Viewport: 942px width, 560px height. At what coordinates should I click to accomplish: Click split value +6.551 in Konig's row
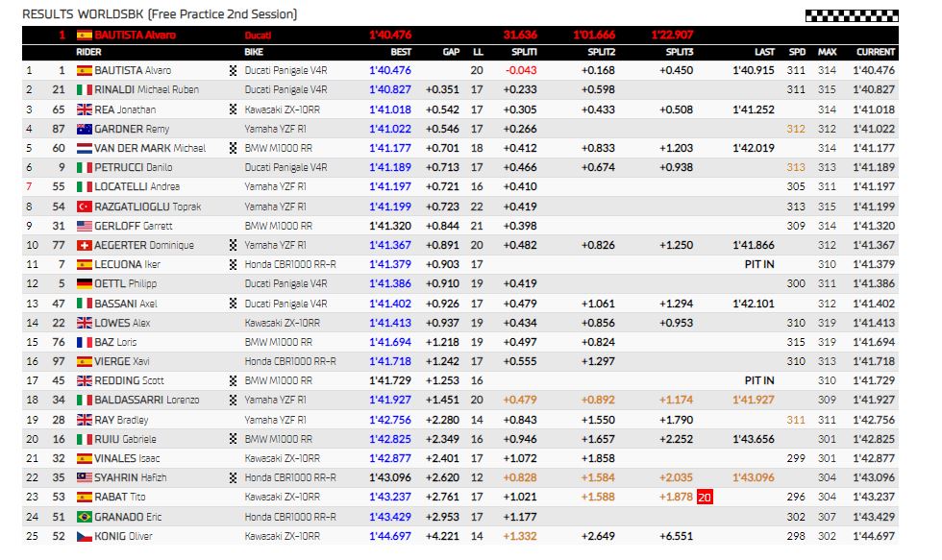click(677, 536)
